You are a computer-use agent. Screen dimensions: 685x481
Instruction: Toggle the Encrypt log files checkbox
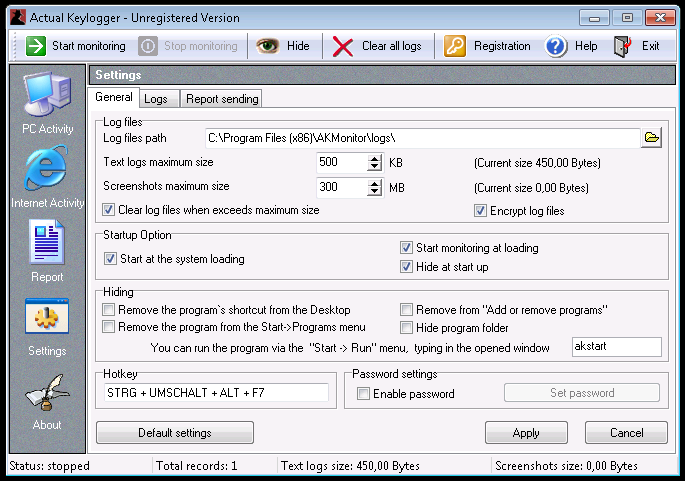pos(480,211)
